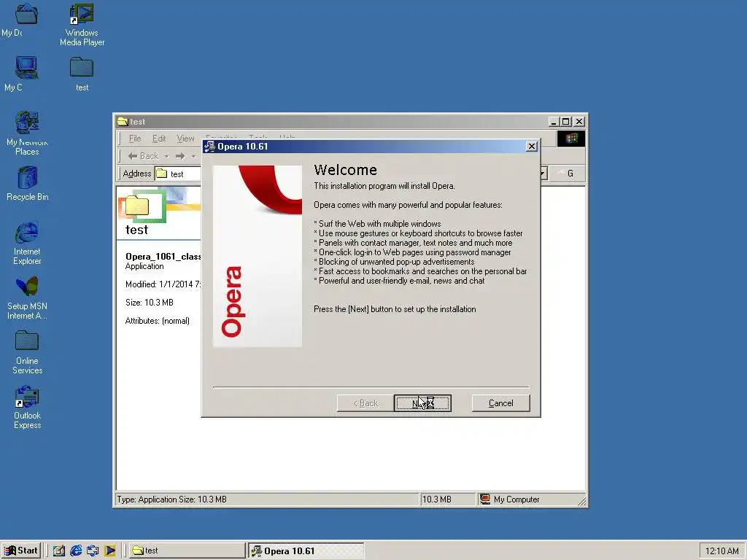Select the Opera_1061_class application file name
Screen dimensions: 747x560
pos(163,256)
